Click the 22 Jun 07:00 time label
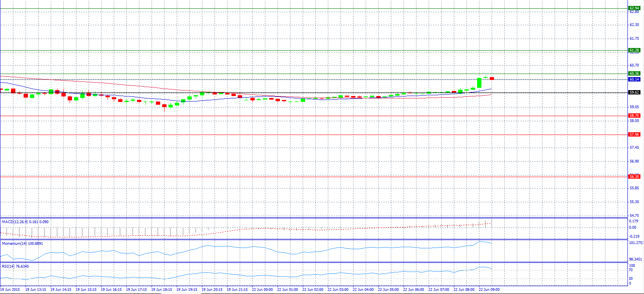The height and width of the screenshot is (294, 644). [439, 290]
